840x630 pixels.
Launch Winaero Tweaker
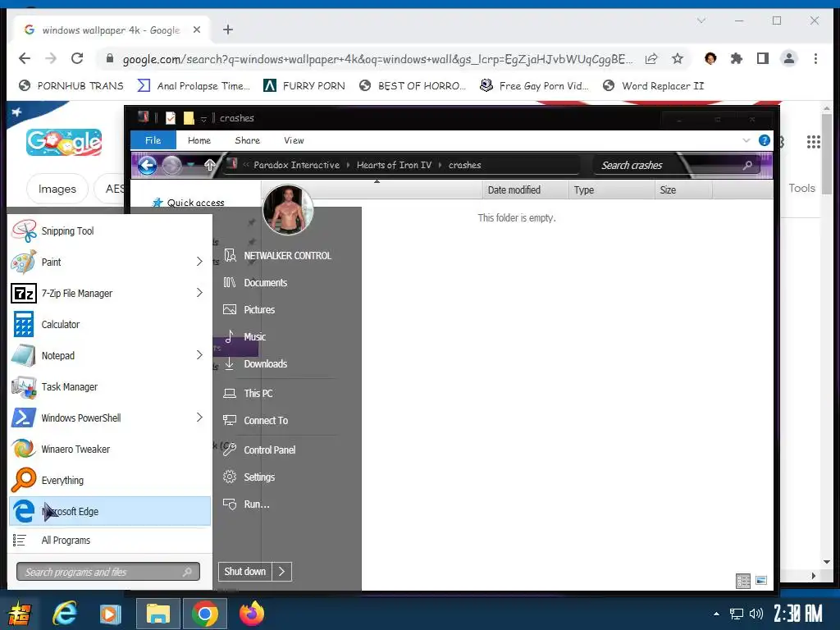coord(110,449)
